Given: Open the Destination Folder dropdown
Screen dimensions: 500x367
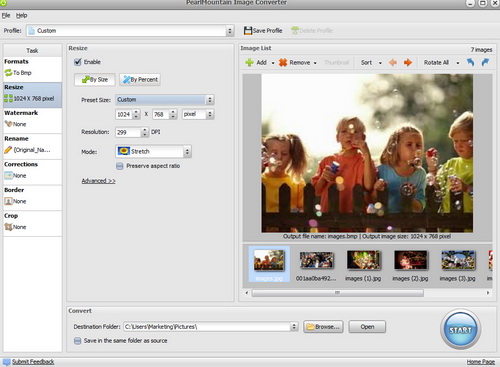Looking at the screenshot, I should click(x=210, y=327).
